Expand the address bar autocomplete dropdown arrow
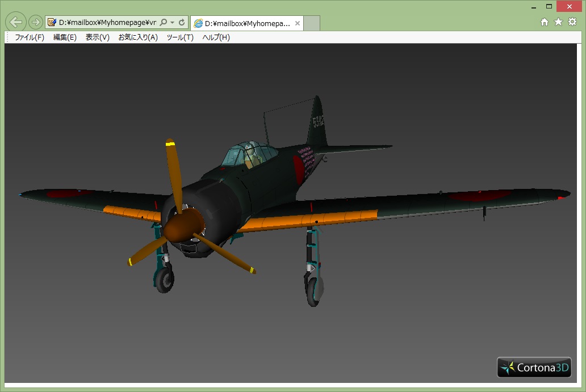 (x=172, y=23)
